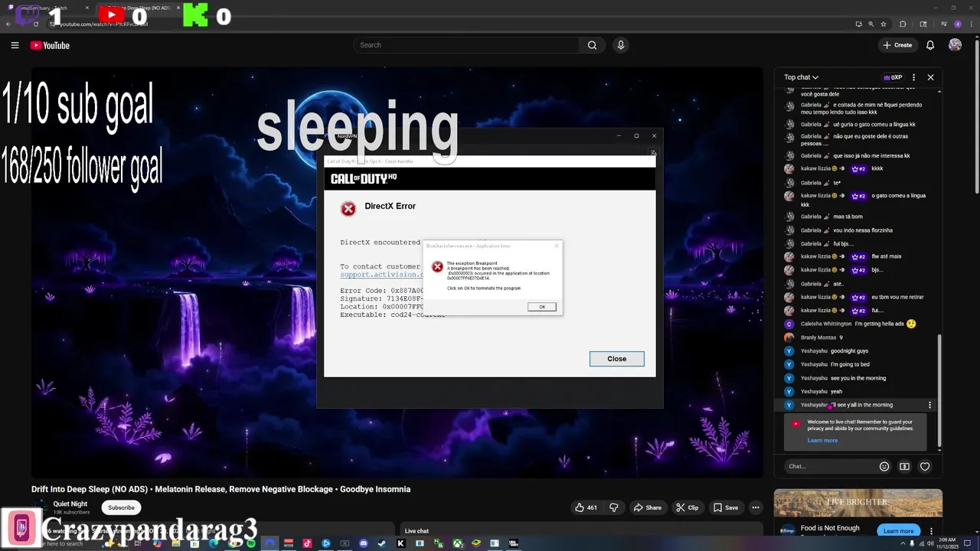The width and height of the screenshot is (980, 551).
Task: Open the Live chat tab below video
Action: tap(416, 531)
